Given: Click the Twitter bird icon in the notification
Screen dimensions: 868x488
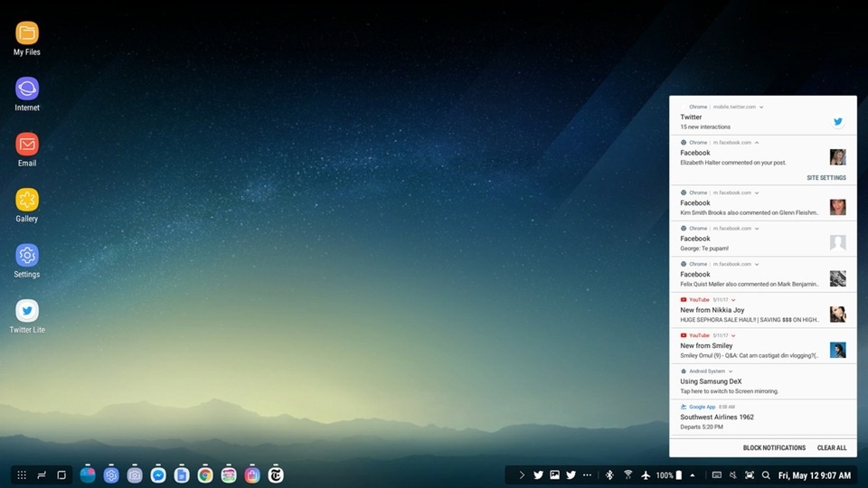Looking at the screenshot, I should click(837, 121).
